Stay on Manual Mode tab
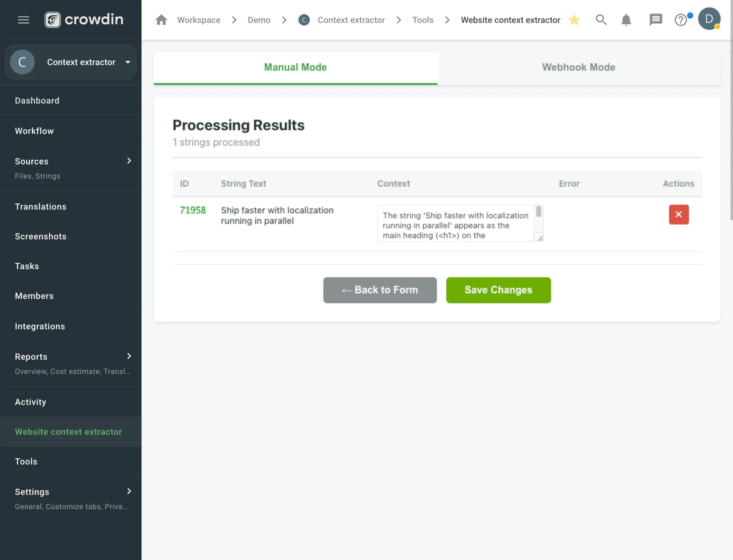Image resolution: width=733 pixels, height=560 pixels. [x=295, y=67]
